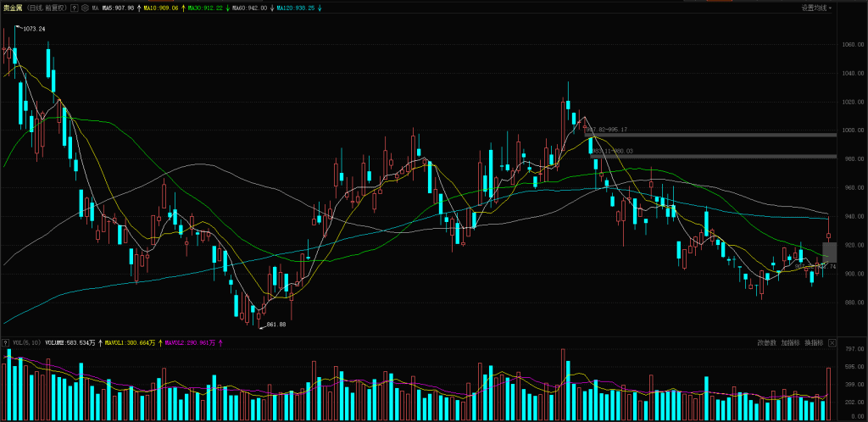Click the 861.88 low price marker
The height and width of the screenshot is (422, 868).
[275, 325]
